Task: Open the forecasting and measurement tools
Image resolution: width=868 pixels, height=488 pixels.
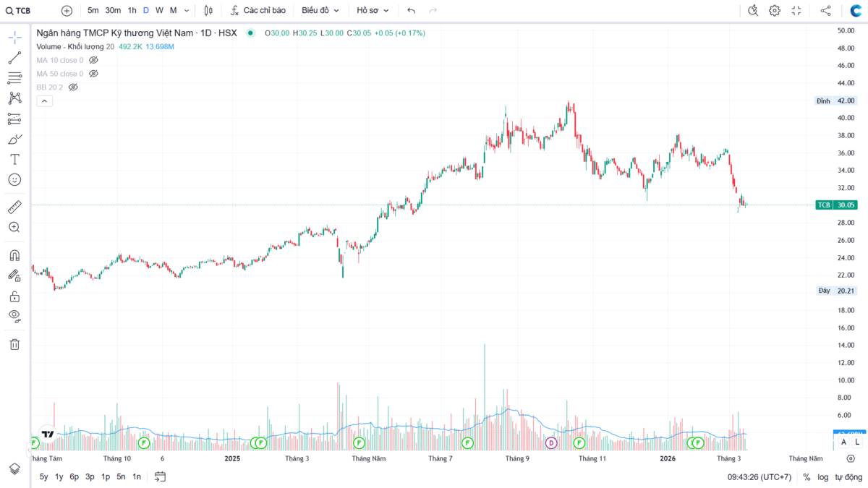Action: point(14,119)
